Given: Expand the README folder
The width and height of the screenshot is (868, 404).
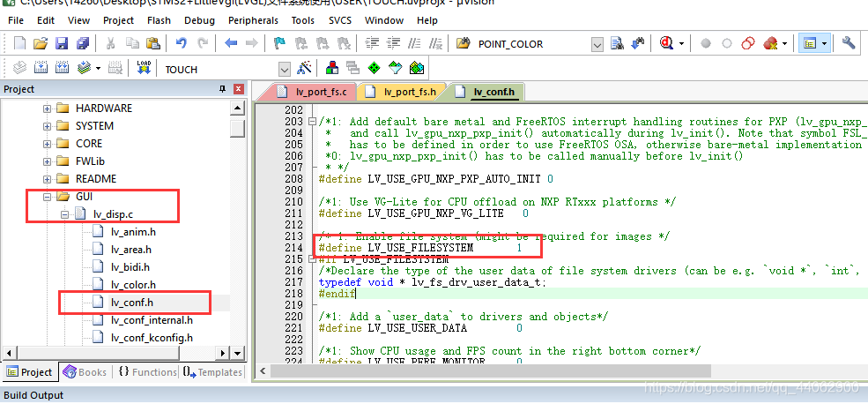Looking at the screenshot, I should [x=48, y=180].
